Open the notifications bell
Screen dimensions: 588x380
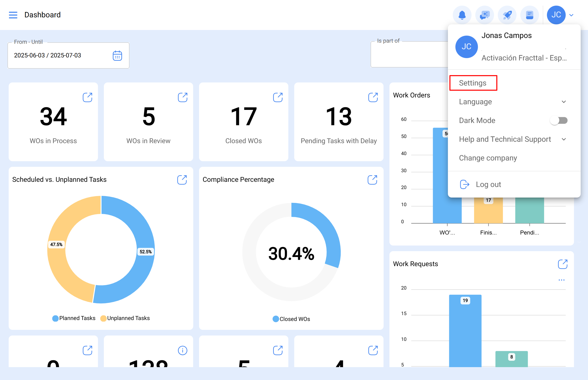pyautogui.click(x=462, y=15)
